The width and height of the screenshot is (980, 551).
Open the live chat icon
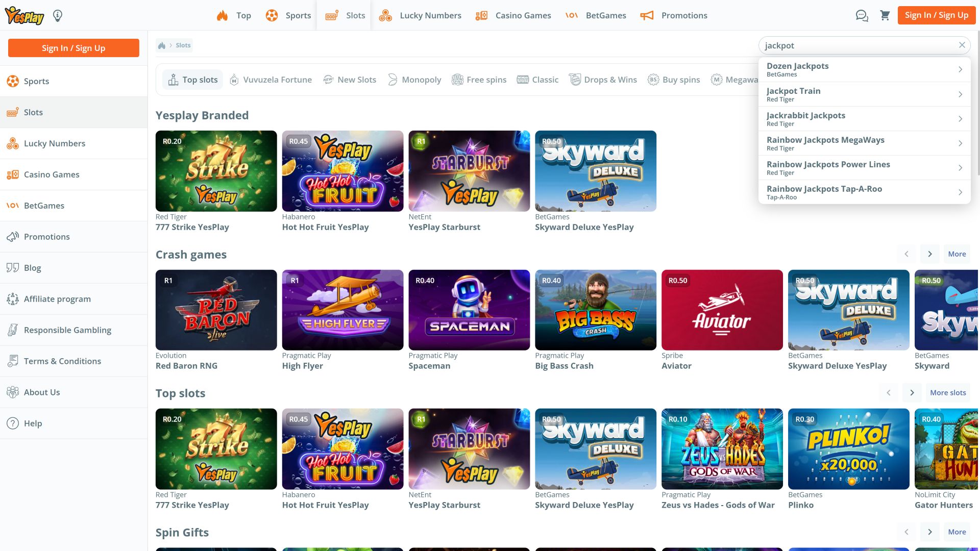coord(862,15)
